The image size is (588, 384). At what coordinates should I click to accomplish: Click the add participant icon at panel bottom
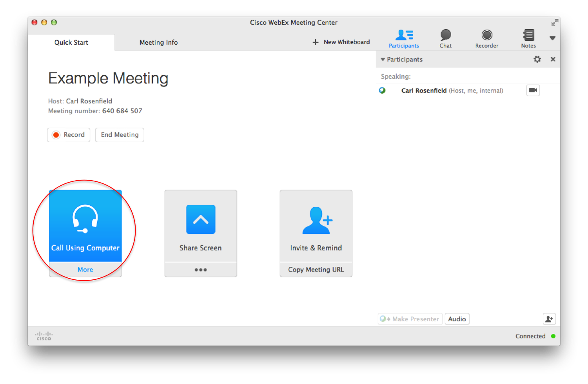549,319
